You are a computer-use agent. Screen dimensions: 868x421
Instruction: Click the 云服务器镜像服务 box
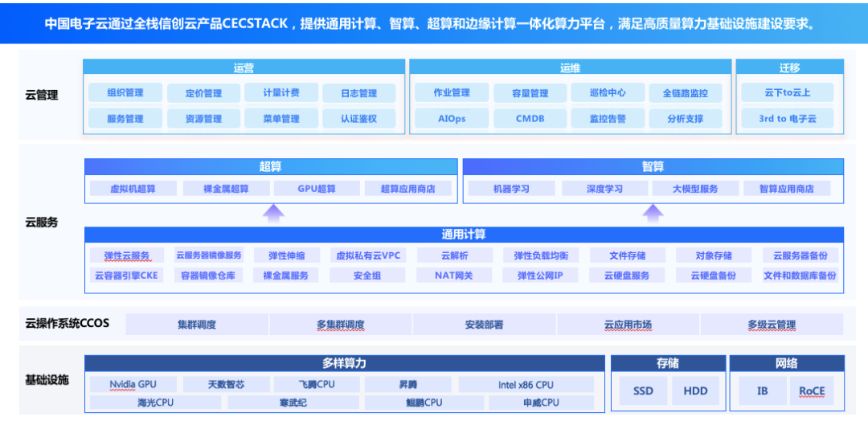(x=209, y=255)
